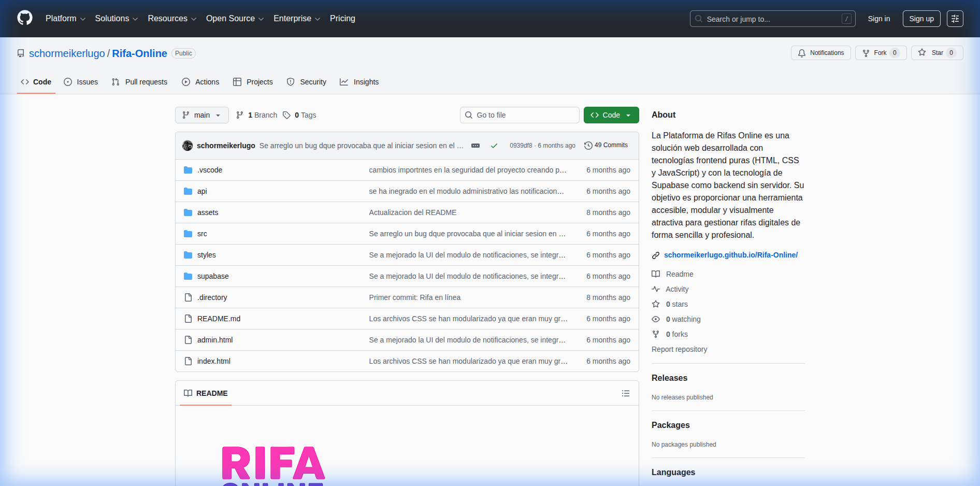This screenshot has height=486, width=980.
Task: Visit the schormeikerlugo.github.io project link
Action: point(731,254)
